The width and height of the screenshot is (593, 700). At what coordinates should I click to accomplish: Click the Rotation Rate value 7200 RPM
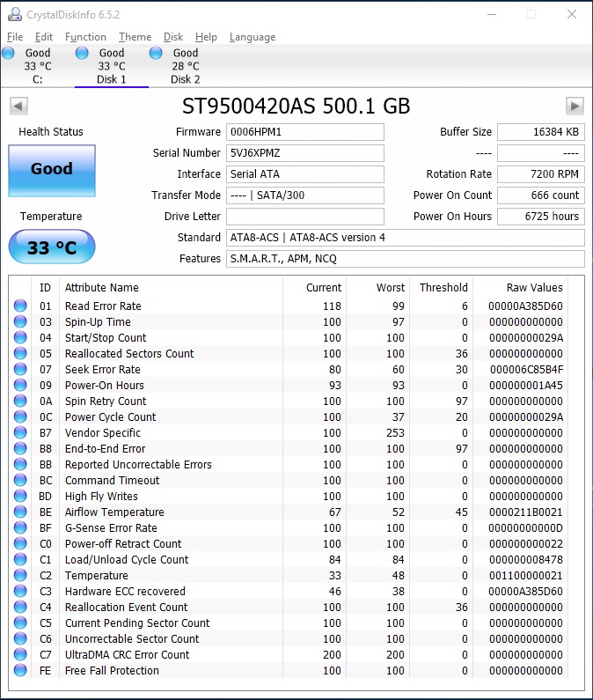[541, 174]
